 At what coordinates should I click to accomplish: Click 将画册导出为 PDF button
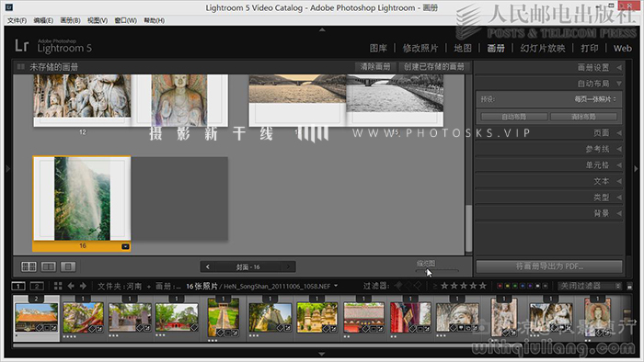(x=549, y=266)
